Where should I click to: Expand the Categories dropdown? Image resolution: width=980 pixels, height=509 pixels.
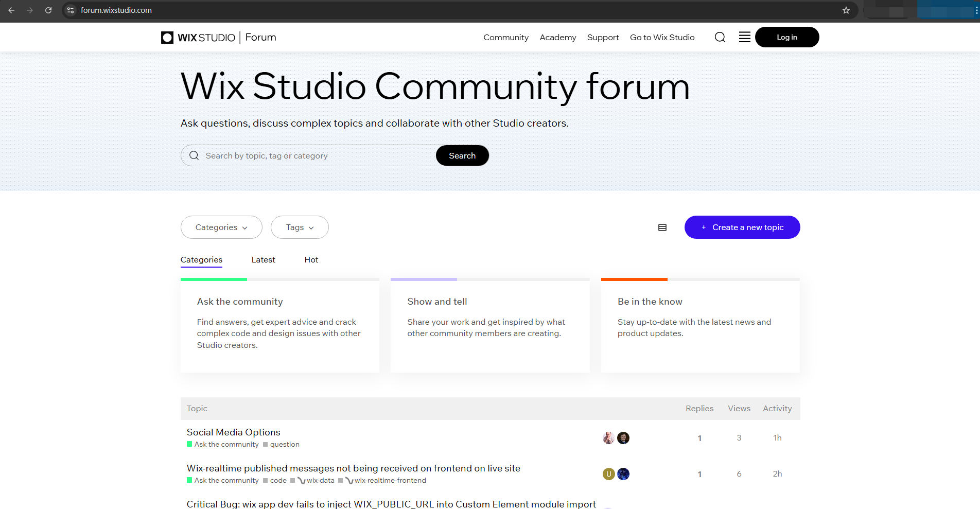tap(221, 227)
